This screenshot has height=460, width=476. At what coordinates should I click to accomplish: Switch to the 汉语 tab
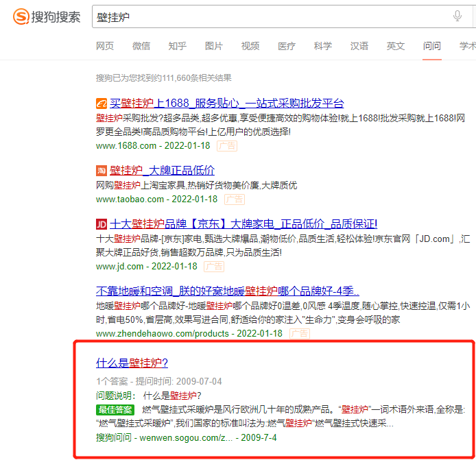(x=359, y=46)
